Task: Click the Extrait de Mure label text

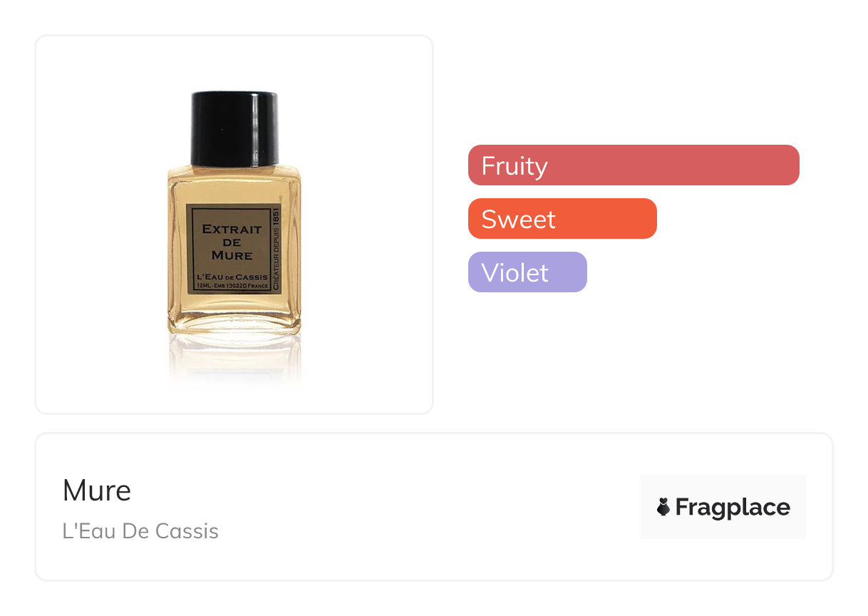Action: [x=231, y=242]
